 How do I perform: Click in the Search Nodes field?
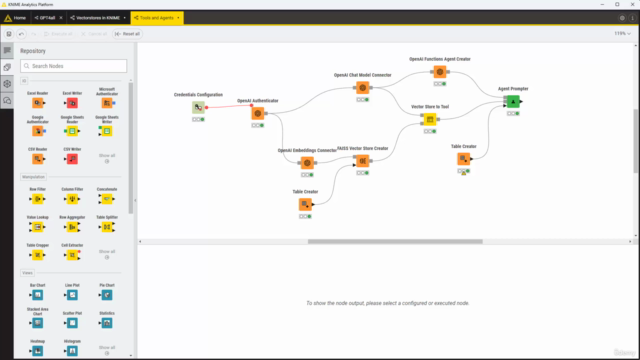74,66
